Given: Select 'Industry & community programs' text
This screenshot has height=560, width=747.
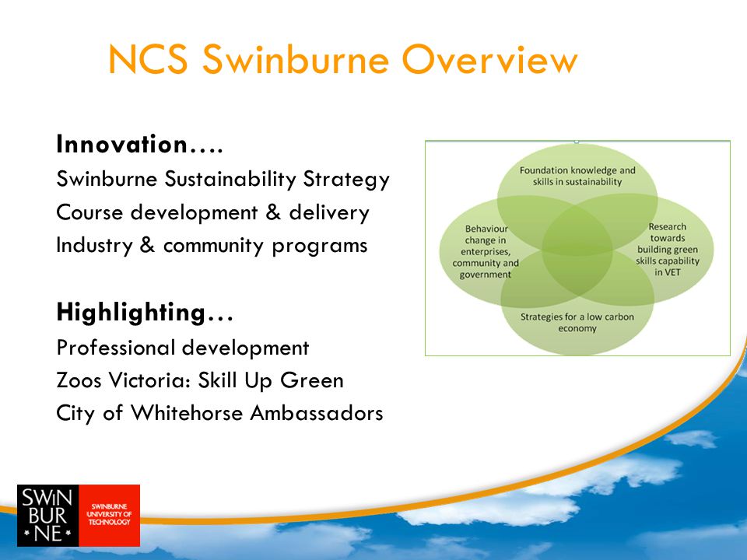Looking at the screenshot, I should click(x=212, y=246).
